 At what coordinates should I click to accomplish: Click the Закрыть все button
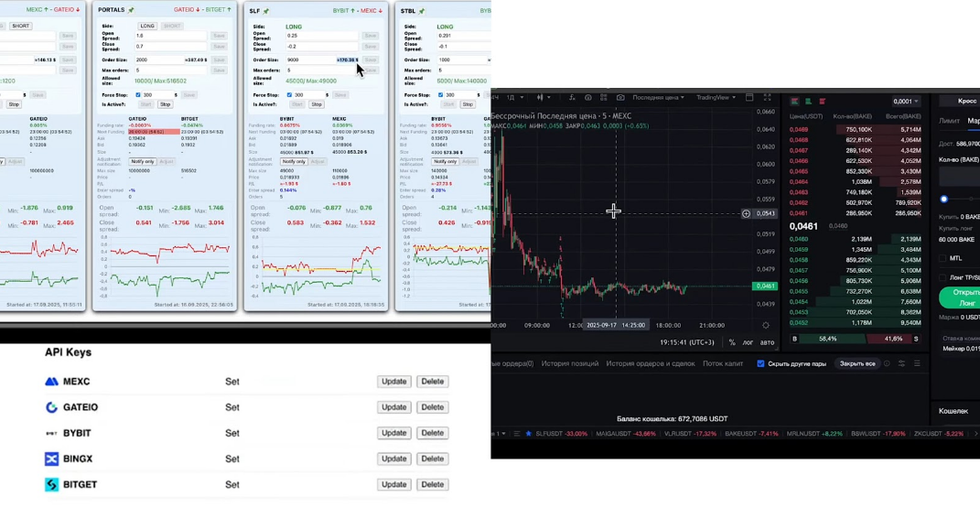tap(856, 363)
